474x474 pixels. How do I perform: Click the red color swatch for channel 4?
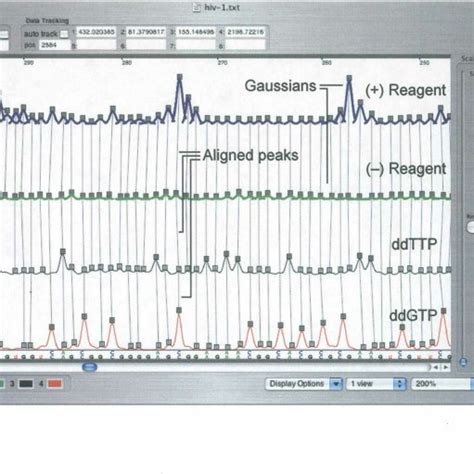(x=55, y=384)
